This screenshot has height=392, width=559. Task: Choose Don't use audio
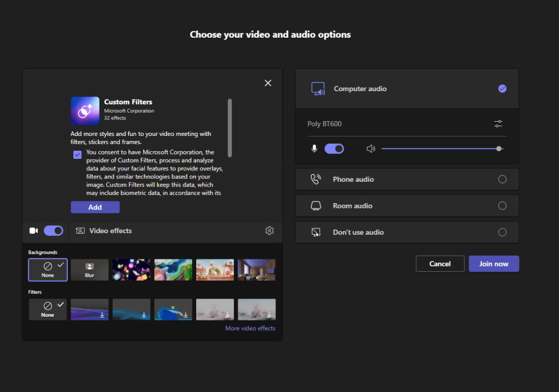click(x=502, y=232)
